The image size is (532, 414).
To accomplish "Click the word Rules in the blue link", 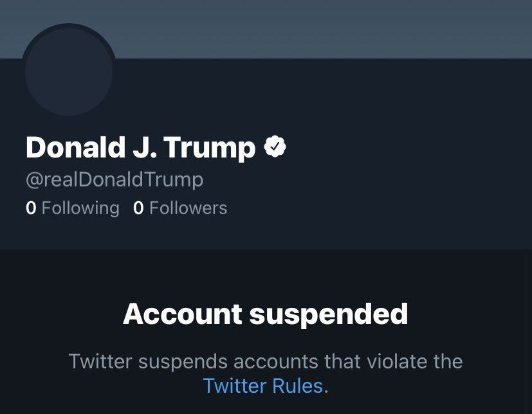I will coord(297,386).
